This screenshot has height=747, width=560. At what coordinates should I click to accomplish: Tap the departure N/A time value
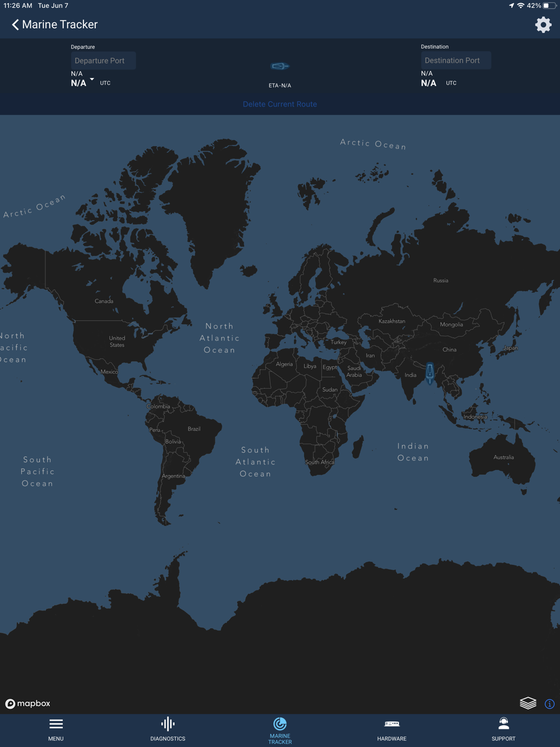(x=78, y=83)
